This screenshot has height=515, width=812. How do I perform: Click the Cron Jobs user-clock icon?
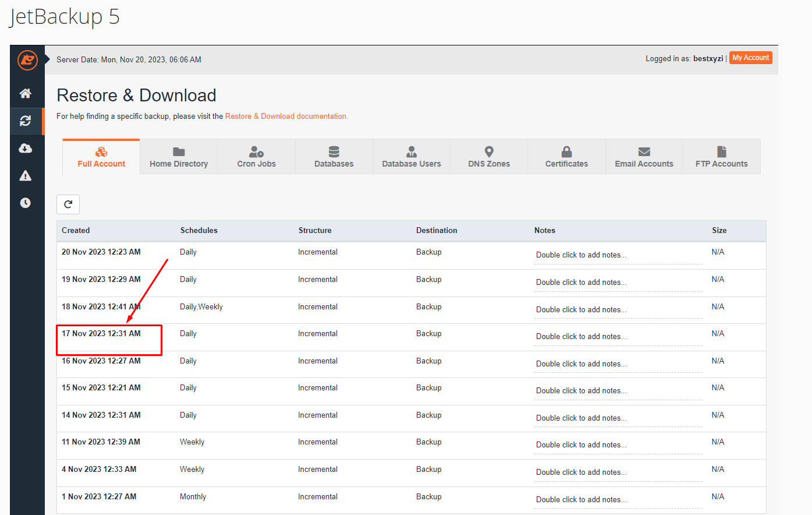point(257,151)
